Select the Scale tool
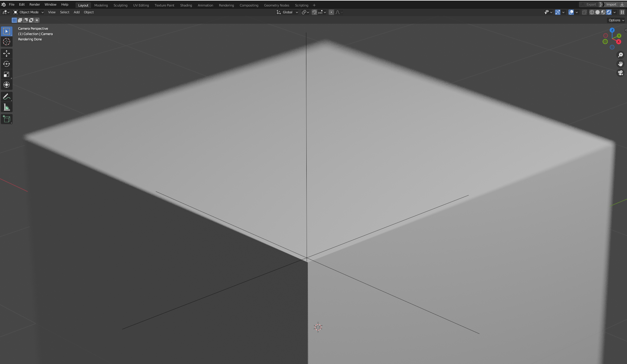 click(x=7, y=74)
